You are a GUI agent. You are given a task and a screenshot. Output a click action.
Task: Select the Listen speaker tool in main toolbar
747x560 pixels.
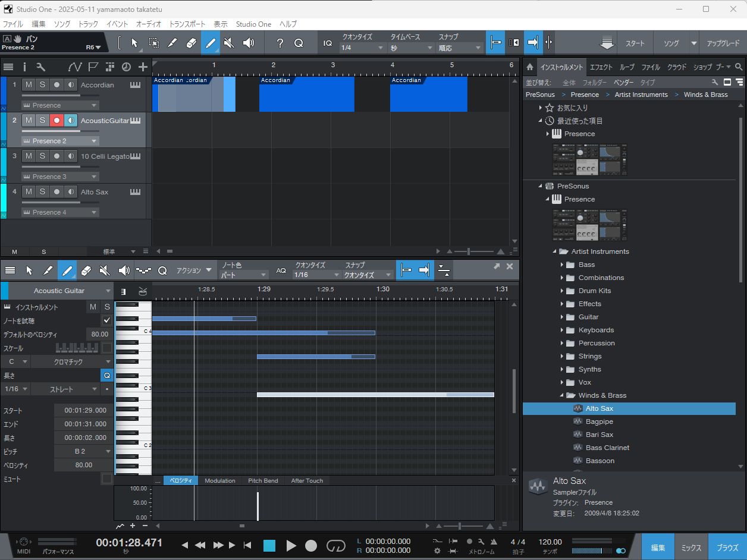point(249,43)
